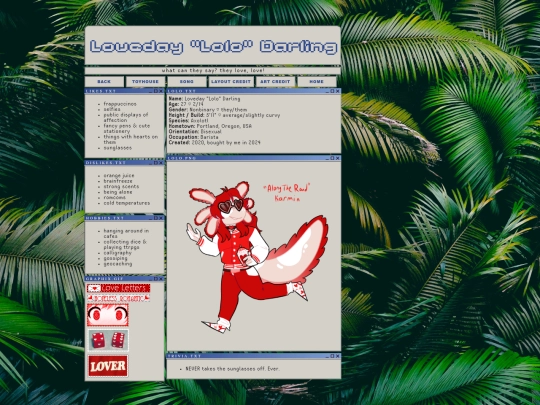Select the "things with hearts on them" entry

click(131, 139)
